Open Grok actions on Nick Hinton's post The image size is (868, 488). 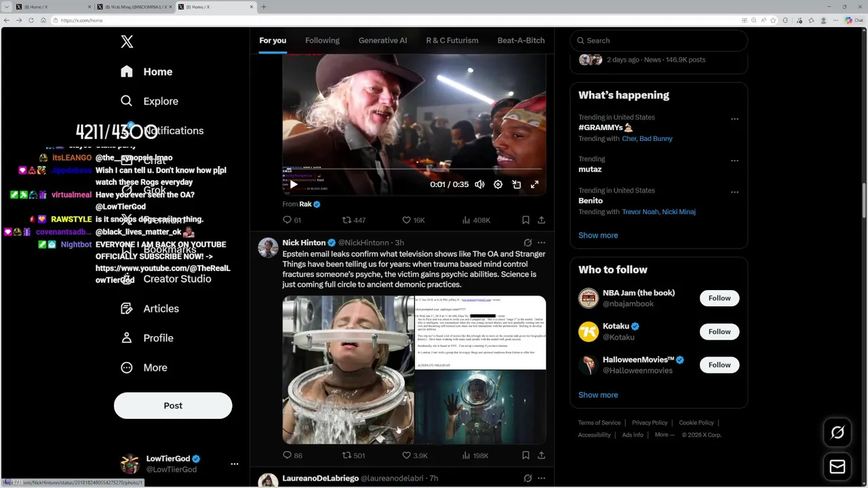point(528,243)
